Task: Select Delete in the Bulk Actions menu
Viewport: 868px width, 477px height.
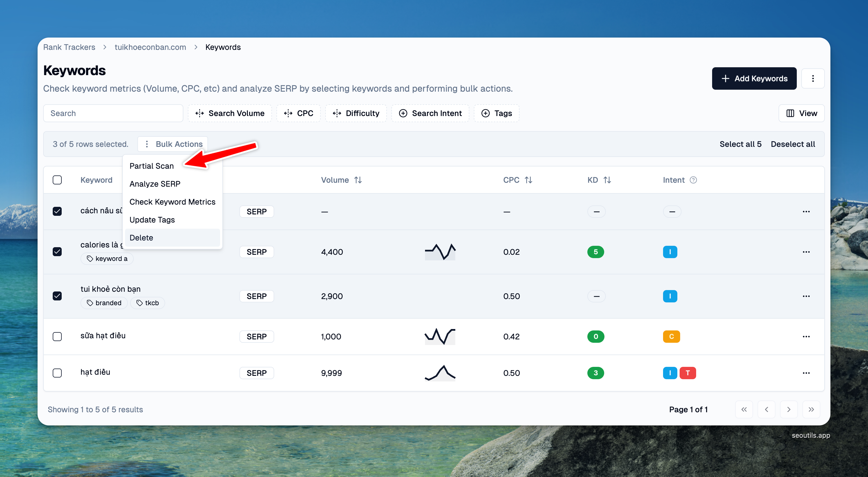Action: click(141, 237)
